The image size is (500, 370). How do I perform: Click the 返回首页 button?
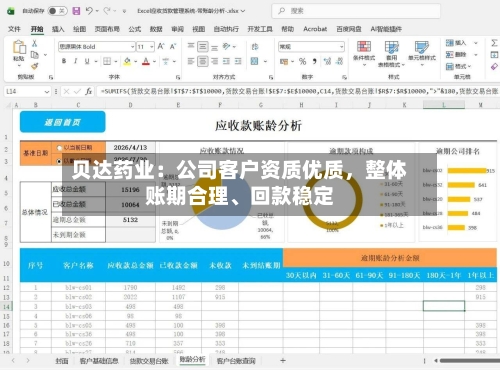point(63,122)
